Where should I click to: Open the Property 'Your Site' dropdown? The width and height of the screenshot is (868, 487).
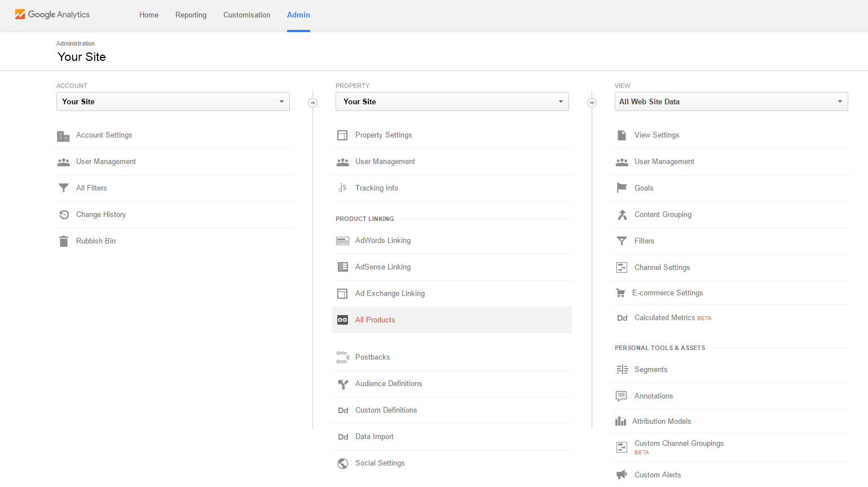452,101
